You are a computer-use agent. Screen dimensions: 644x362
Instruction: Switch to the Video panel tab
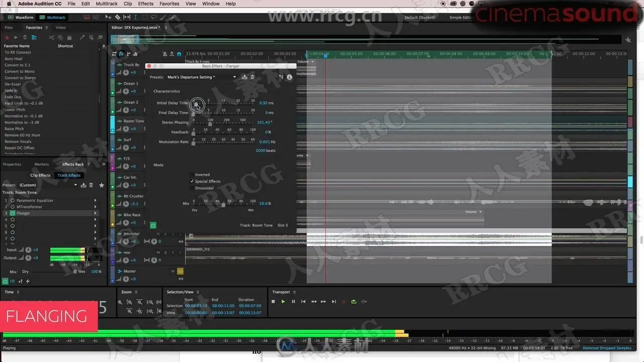[60, 28]
